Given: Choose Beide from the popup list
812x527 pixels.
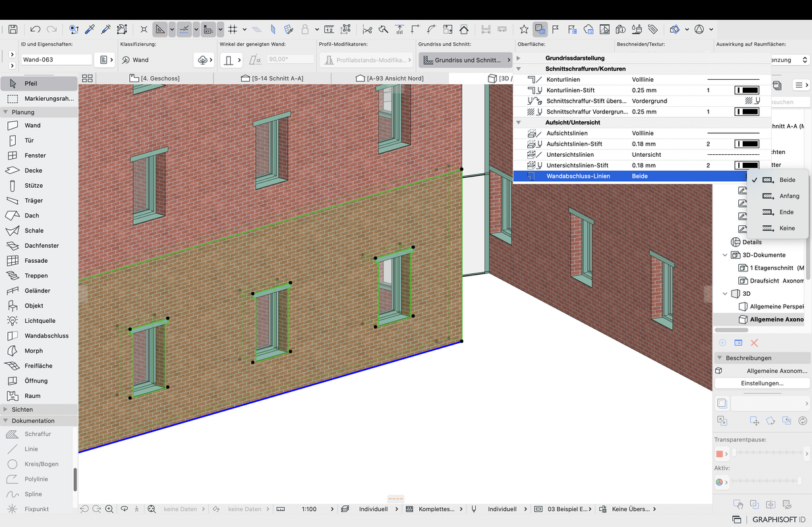Looking at the screenshot, I should [779, 180].
